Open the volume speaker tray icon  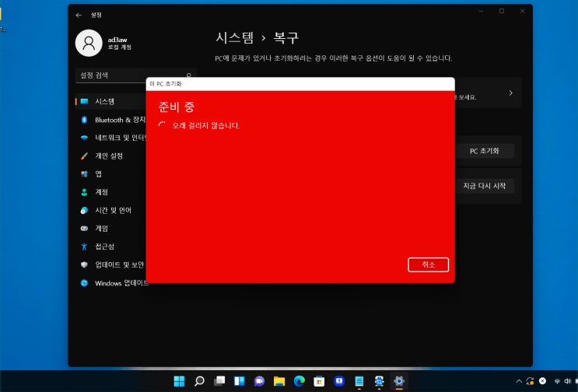(567, 381)
